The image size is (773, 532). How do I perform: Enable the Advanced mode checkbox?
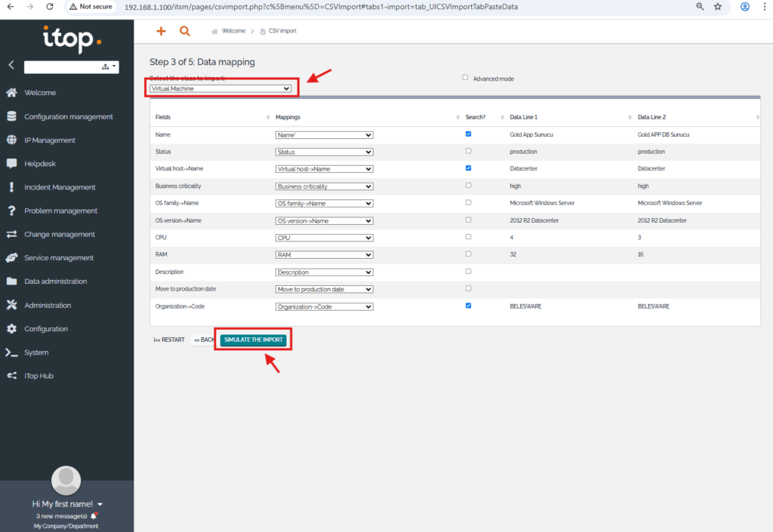coord(465,78)
